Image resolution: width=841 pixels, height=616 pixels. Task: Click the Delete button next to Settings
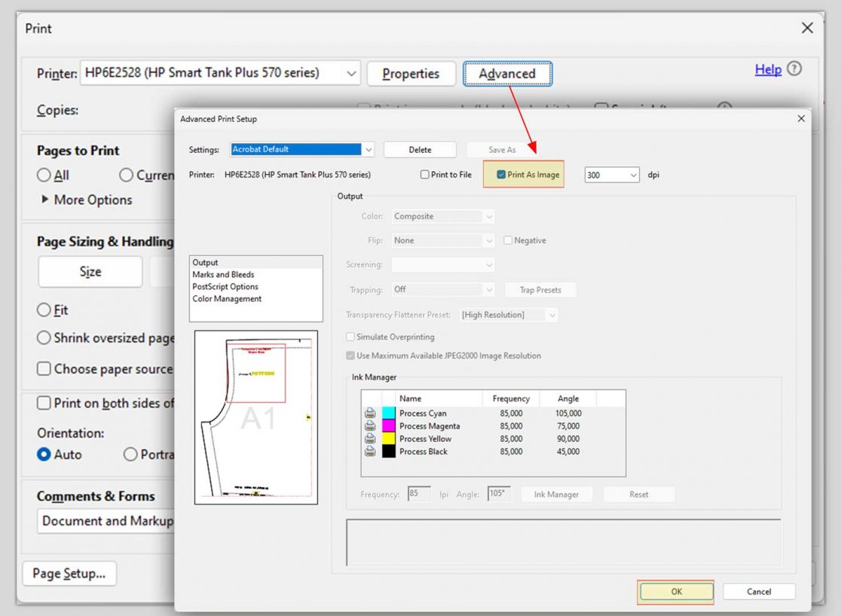(x=420, y=149)
